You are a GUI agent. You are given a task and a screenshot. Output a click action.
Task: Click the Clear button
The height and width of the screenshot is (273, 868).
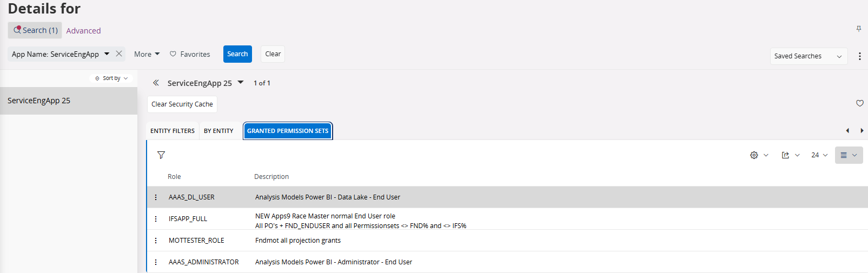coord(273,54)
